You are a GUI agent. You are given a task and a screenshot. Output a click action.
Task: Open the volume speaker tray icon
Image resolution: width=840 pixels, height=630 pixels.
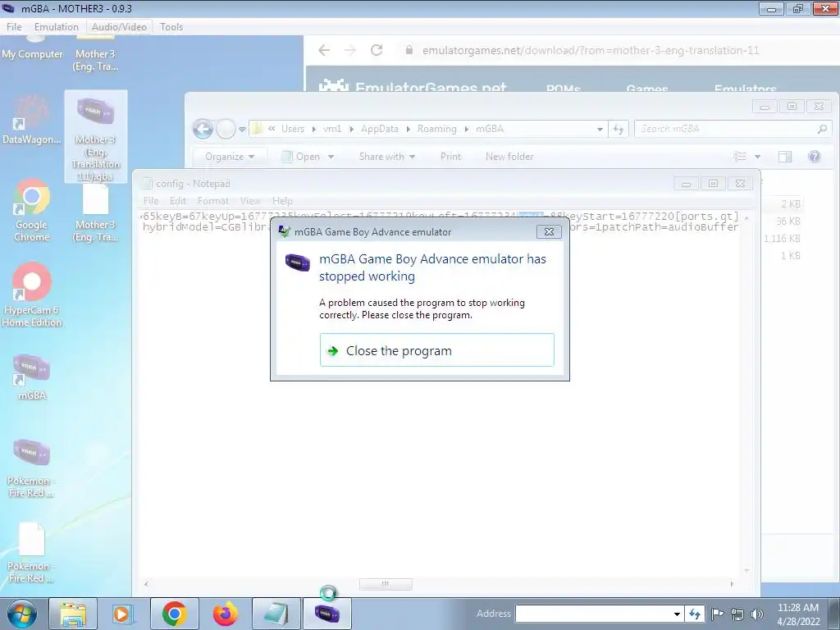tap(757, 614)
